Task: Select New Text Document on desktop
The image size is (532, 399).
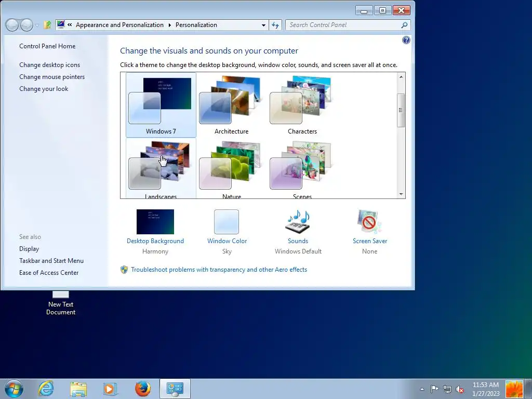Action: coord(61,303)
